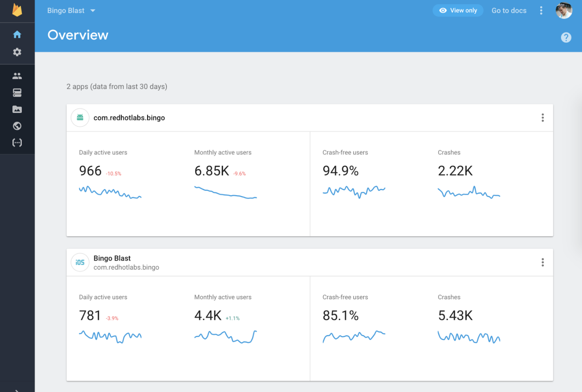Click the Android crash-free users sparkline
The image size is (582, 392).
coord(354,192)
